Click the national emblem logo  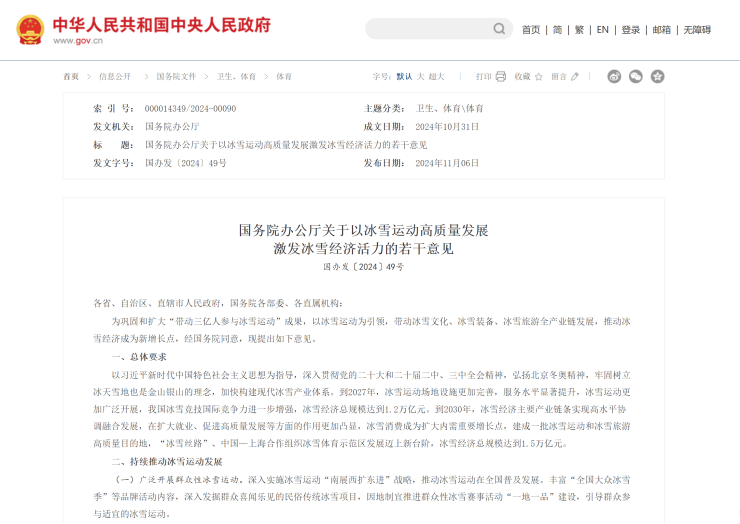tap(29, 30)
